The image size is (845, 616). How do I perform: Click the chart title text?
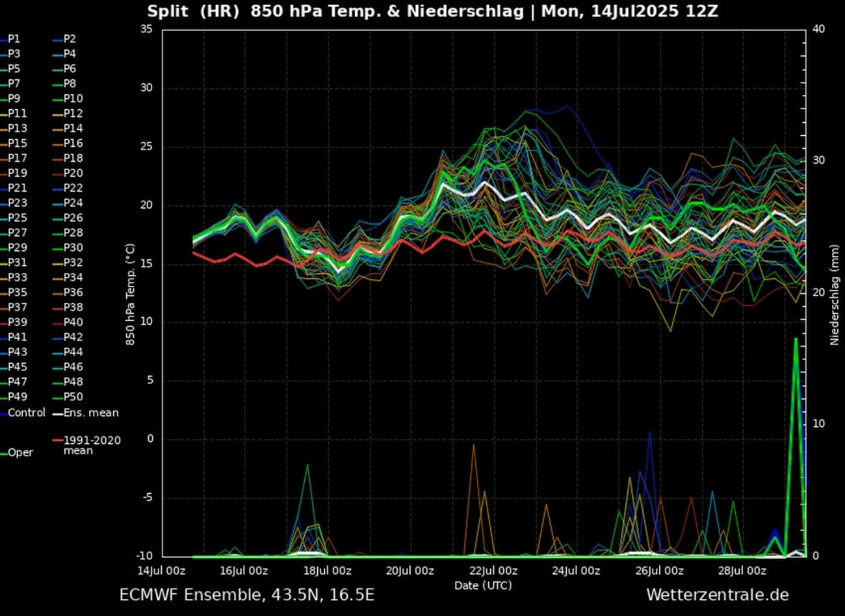tap(432, 11)
